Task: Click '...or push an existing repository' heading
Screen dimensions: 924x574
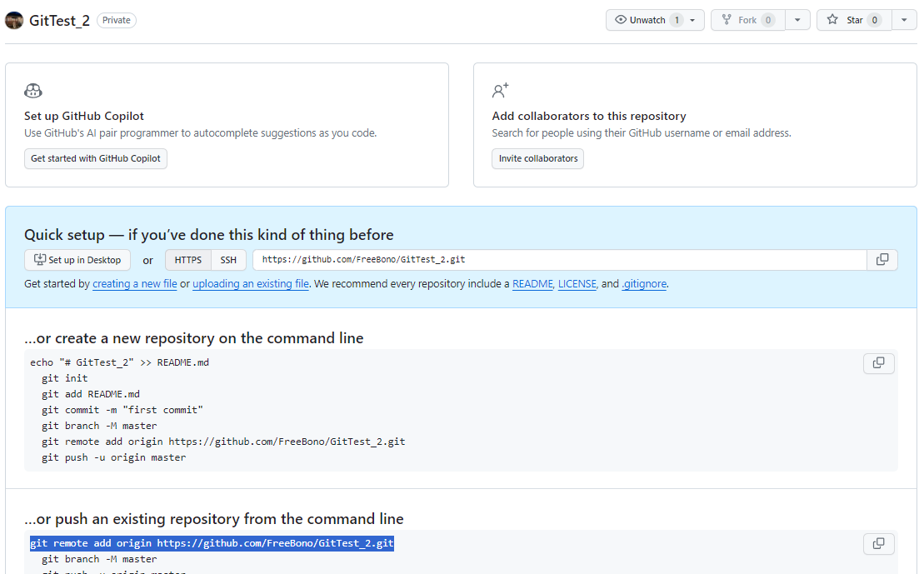Action: (214, 519)
